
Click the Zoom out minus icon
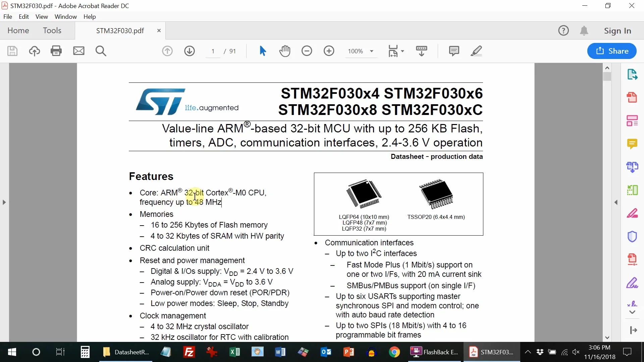point(307,51)
